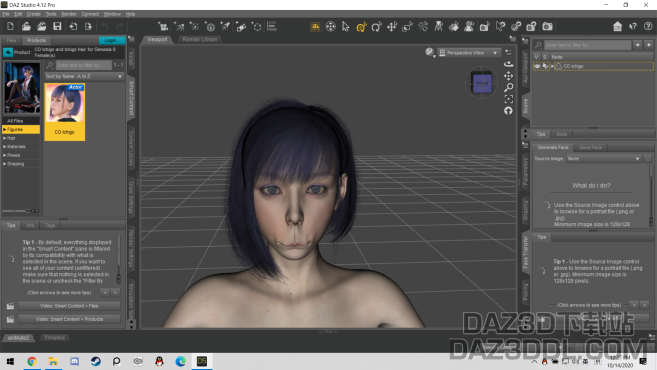Screen dimensions: 657x370
Task: Open Chrome from the taskbar
Action: (32, 361)
